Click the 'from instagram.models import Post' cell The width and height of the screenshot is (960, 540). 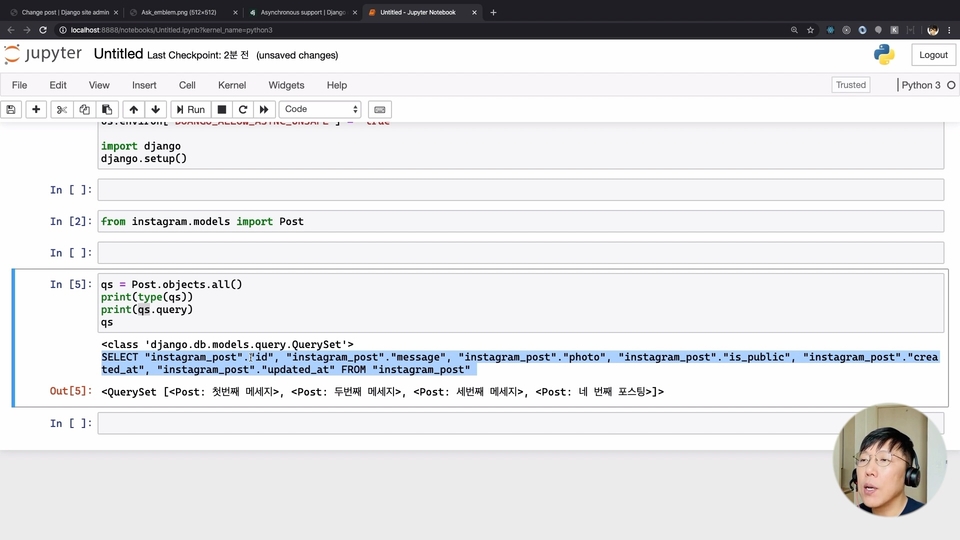pyautogui.click(x=520, y=222)
